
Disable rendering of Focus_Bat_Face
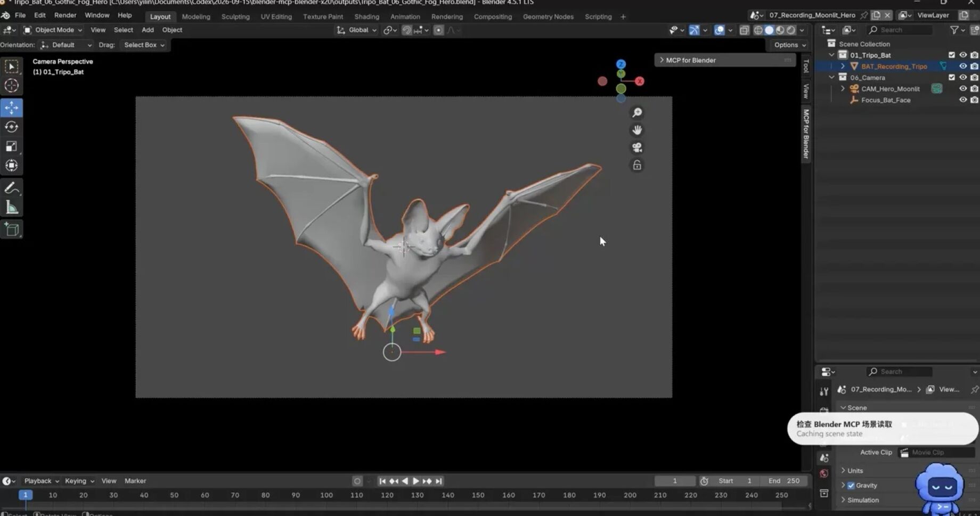(x=974, y=100)
